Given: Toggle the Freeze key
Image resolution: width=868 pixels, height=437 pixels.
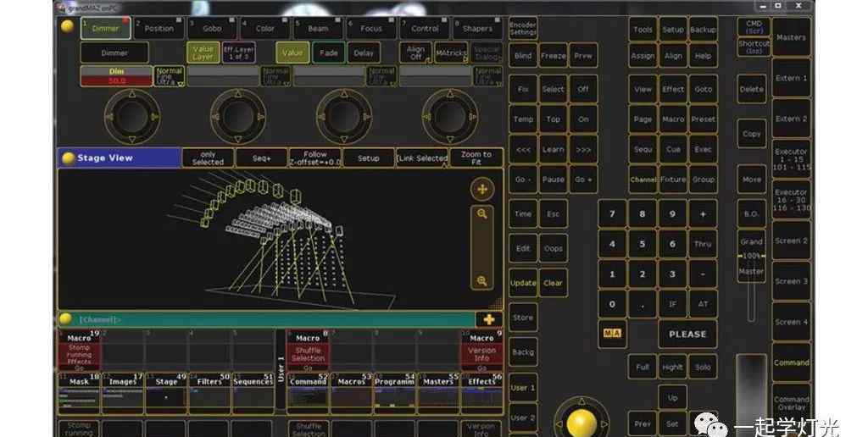Looking at the screenshot, I should (x=553, y=56).
